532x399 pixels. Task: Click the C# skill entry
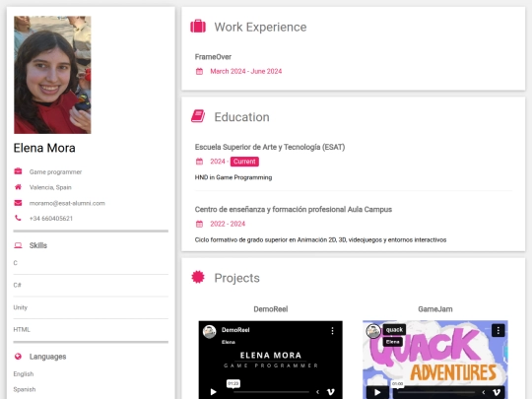tap(18, 285)
